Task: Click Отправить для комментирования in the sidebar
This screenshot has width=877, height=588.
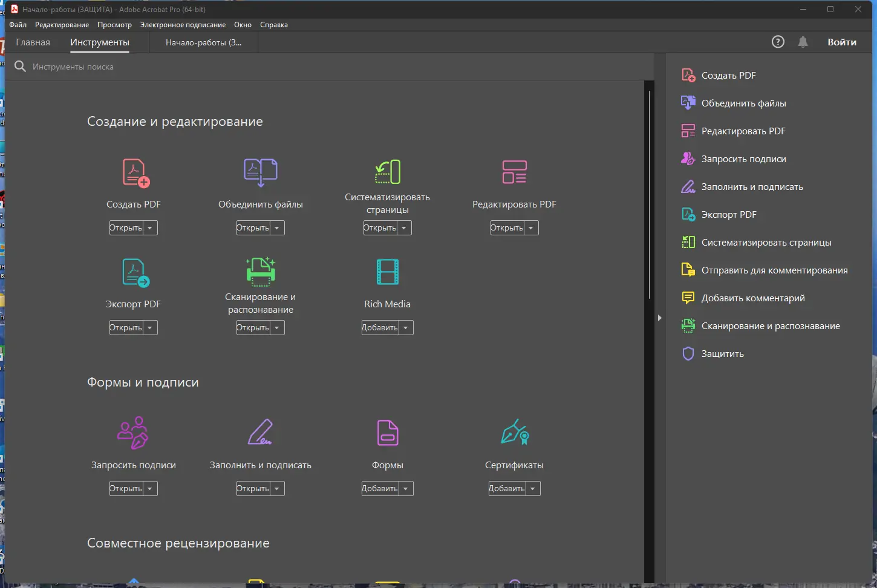Action: tap(775, 270)
